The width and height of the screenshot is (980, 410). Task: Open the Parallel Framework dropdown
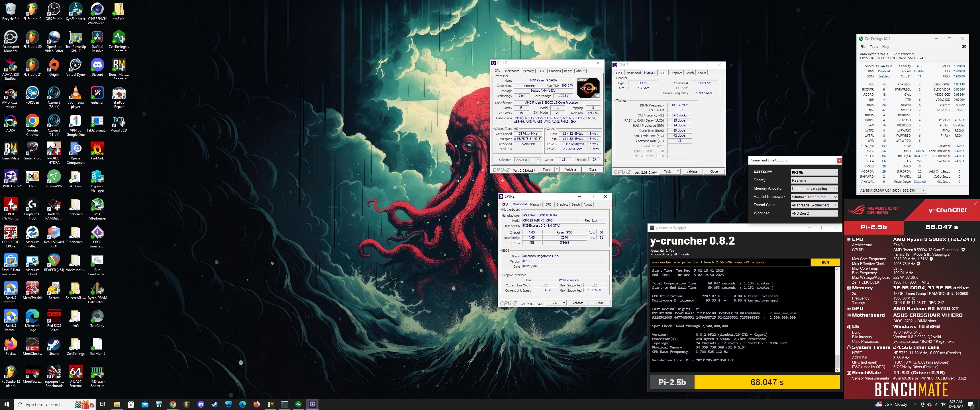tap(814, 197)
